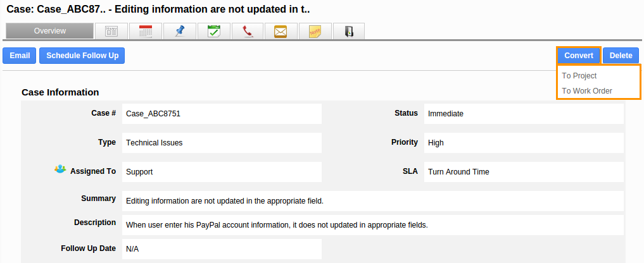
Task: Expand the Convert dropdown button
Action: click(578, 56)
